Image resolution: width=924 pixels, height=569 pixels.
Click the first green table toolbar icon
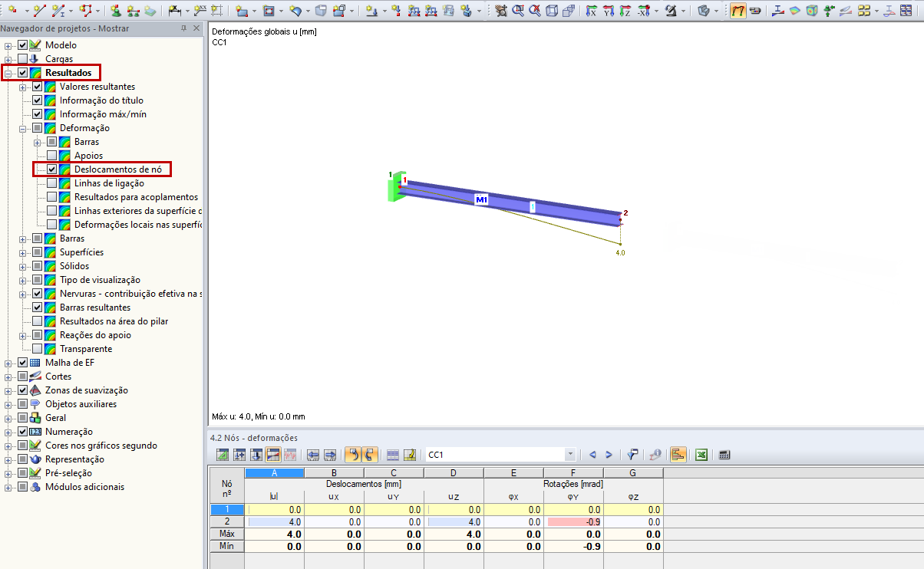[223, 454]
